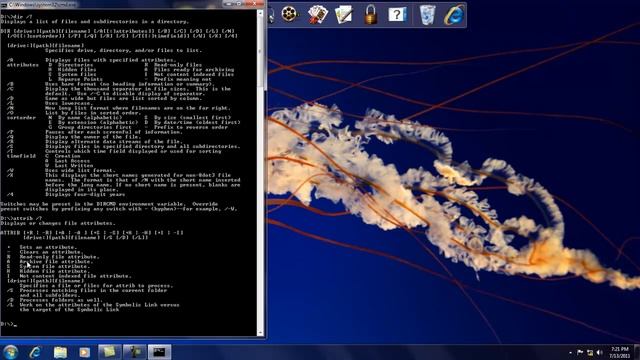Close the Command Prompt window

click(x=255, y=4)
